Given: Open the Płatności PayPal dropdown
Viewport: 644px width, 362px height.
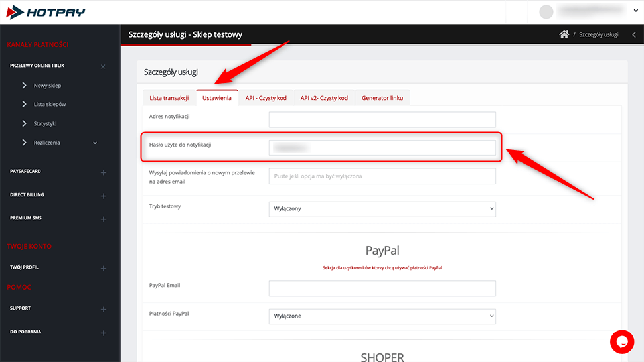Looking at the screenshot, I should 382,316.
